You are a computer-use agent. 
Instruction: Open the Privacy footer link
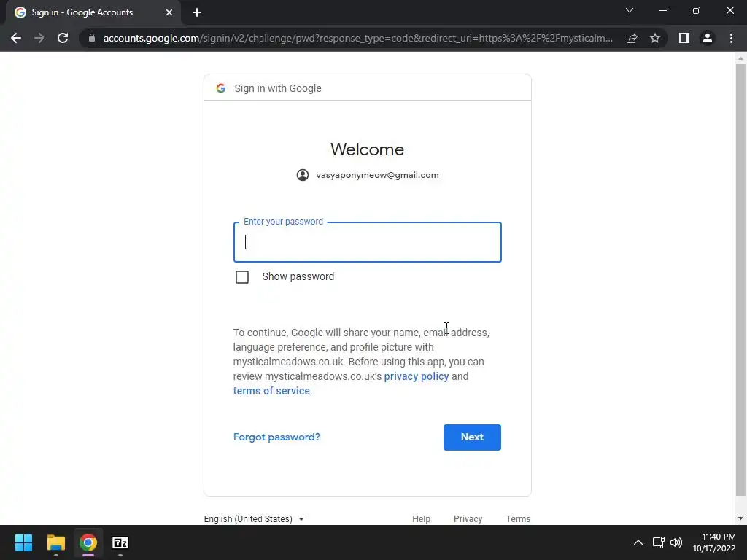(468, 519)
